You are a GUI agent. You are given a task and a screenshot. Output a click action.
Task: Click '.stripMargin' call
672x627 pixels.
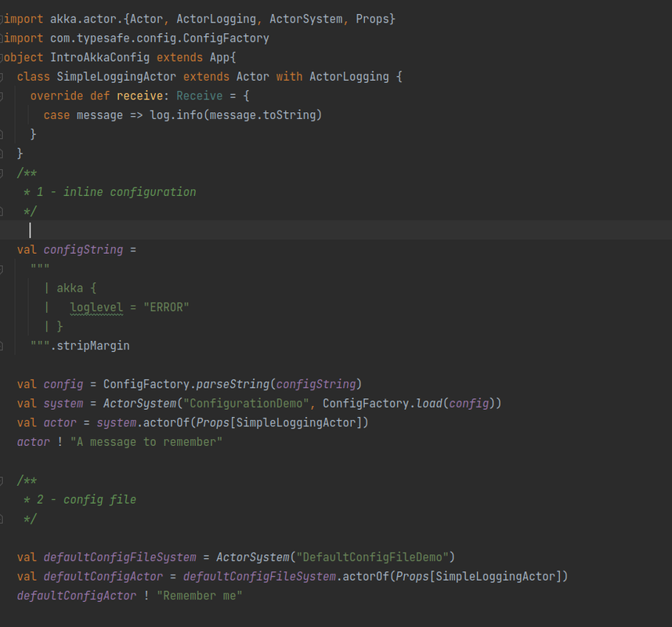point(90,346)
